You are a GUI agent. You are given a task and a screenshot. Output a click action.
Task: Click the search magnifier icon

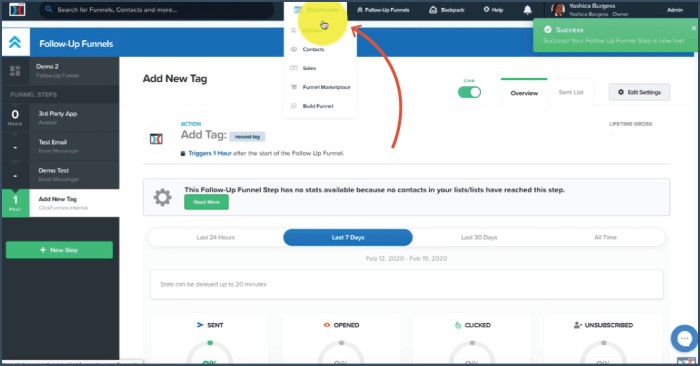(x=48, y=9)
